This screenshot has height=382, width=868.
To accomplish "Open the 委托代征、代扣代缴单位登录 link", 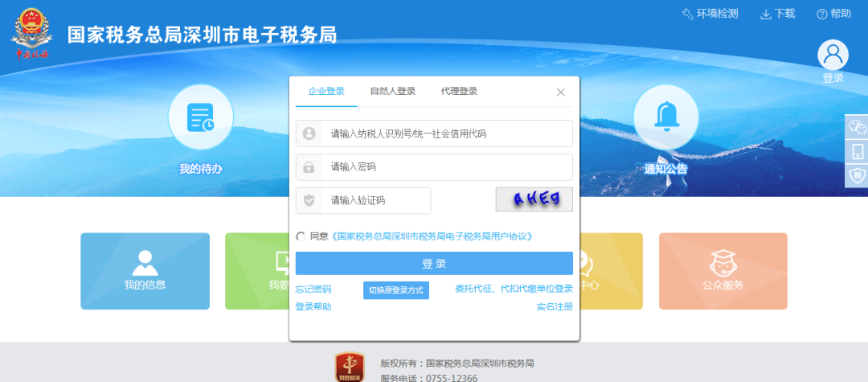I will (x=514, y=289).
